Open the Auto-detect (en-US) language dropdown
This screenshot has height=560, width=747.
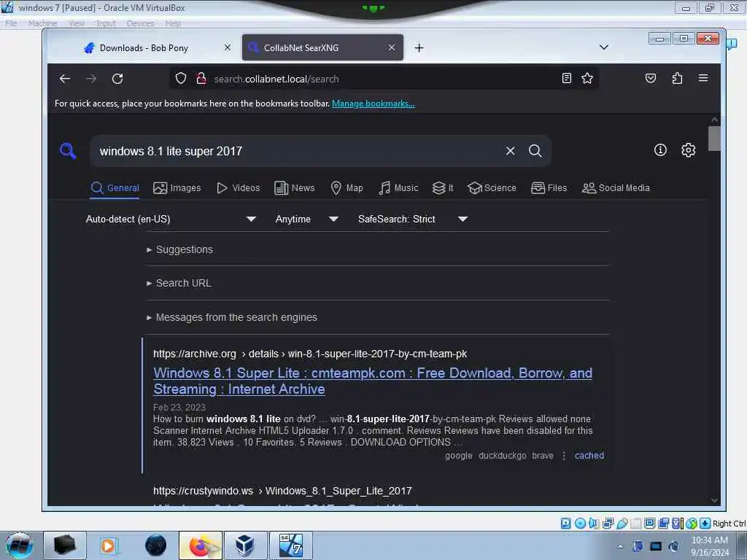pos(171,219)
